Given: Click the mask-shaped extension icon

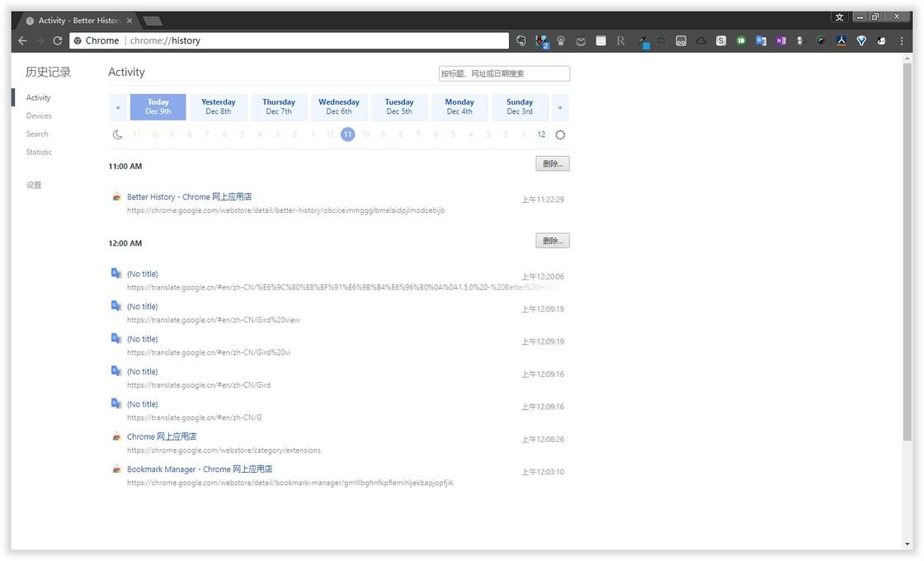Looking at the screenshot, I should [x=581, y=41].
